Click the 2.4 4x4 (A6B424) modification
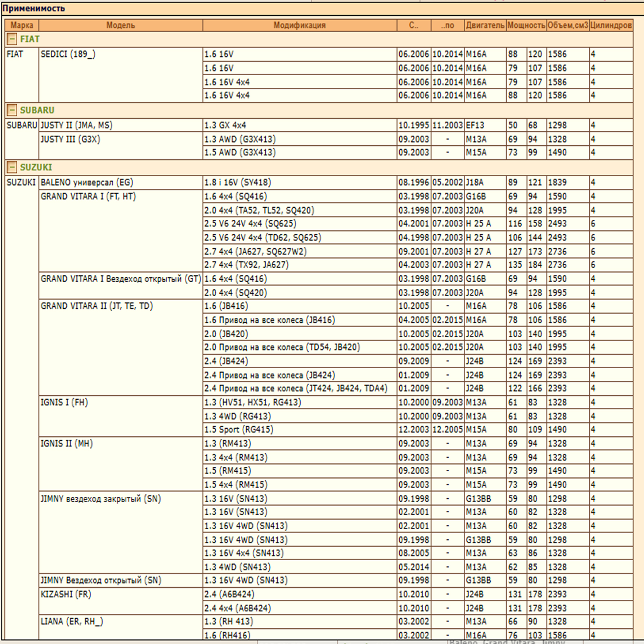Image resolution: width=644 pixels, height=644 pixels. (237, 608)
